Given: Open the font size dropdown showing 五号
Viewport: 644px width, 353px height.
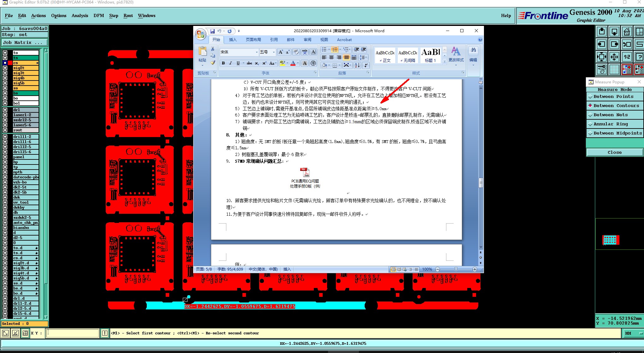Looking at the screenshot, I should point(273,52).
